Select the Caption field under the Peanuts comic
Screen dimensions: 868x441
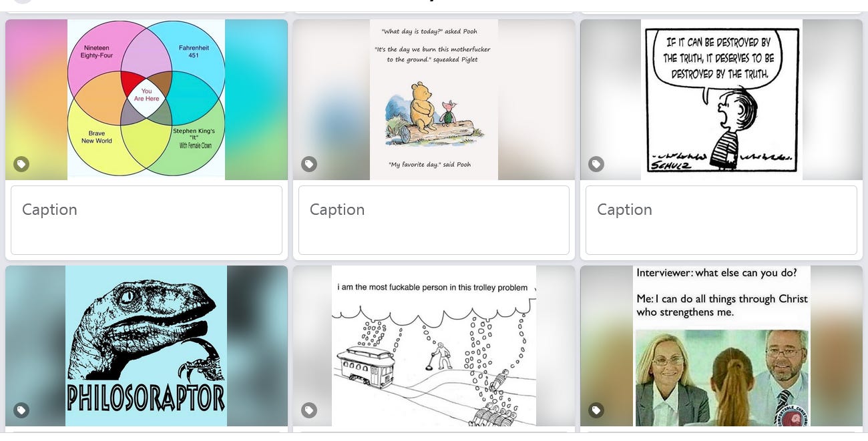tap(721, 220)
